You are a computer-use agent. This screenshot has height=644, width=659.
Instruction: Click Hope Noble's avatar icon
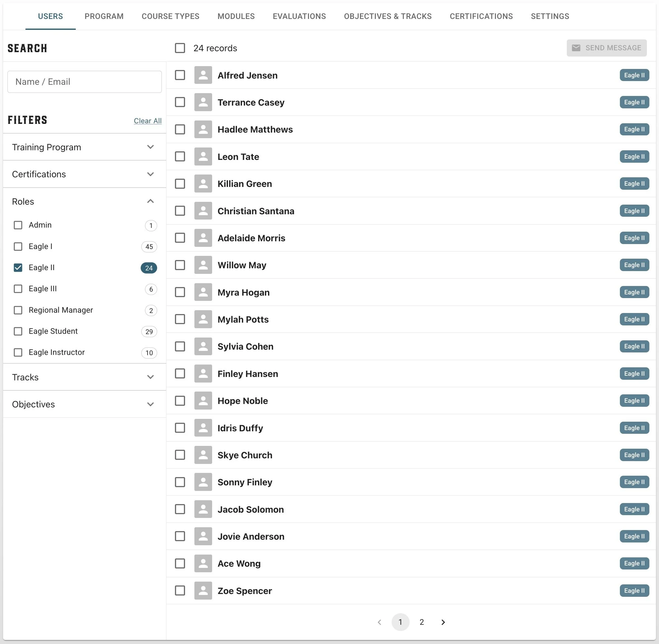point(203,401)
